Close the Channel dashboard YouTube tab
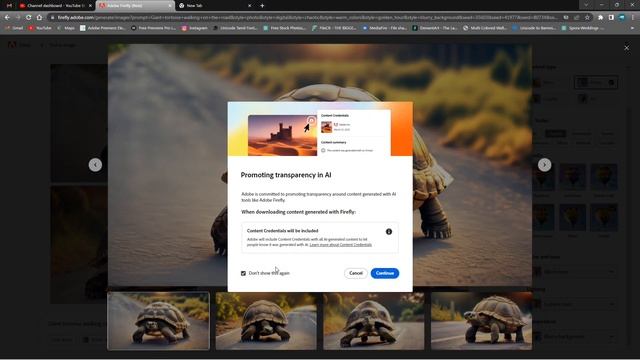Screen dimensions: 640x360 pos(90,6)
